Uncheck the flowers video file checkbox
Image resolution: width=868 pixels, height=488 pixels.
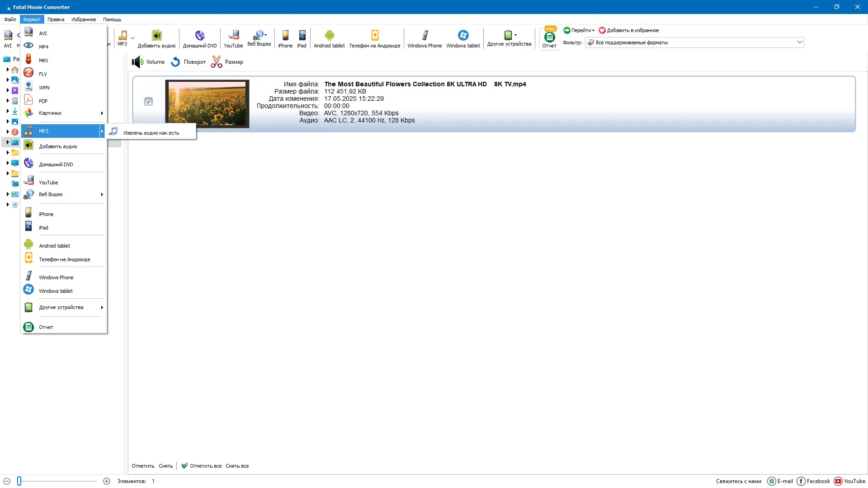pyautogui.click(x=148, y=102)
